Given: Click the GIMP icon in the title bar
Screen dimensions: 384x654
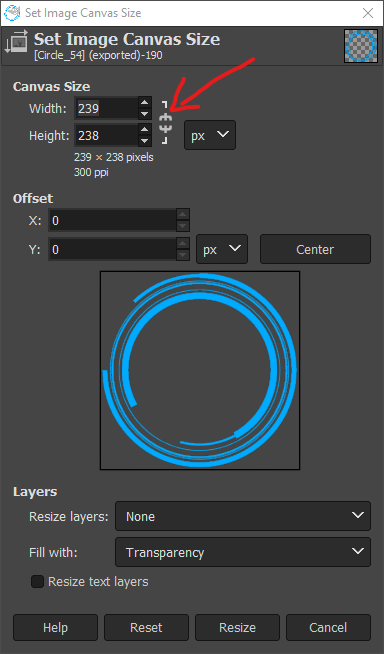Looking at the screenshot, I should (x=11, y=13).
